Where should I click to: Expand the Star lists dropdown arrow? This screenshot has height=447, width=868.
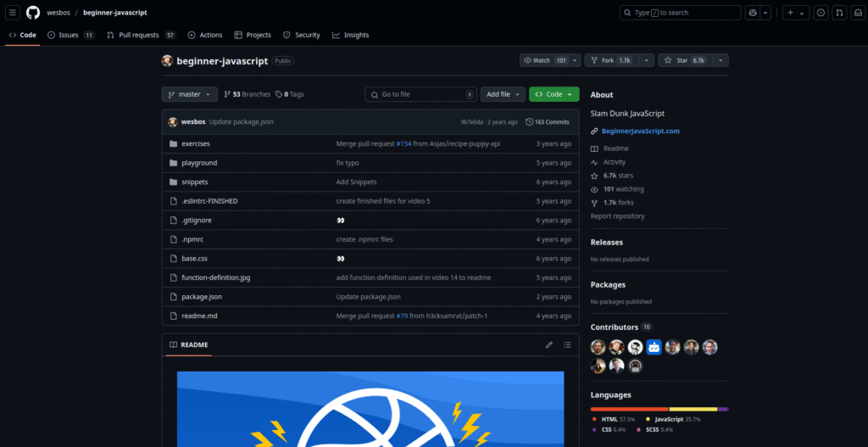coord(721,60)
